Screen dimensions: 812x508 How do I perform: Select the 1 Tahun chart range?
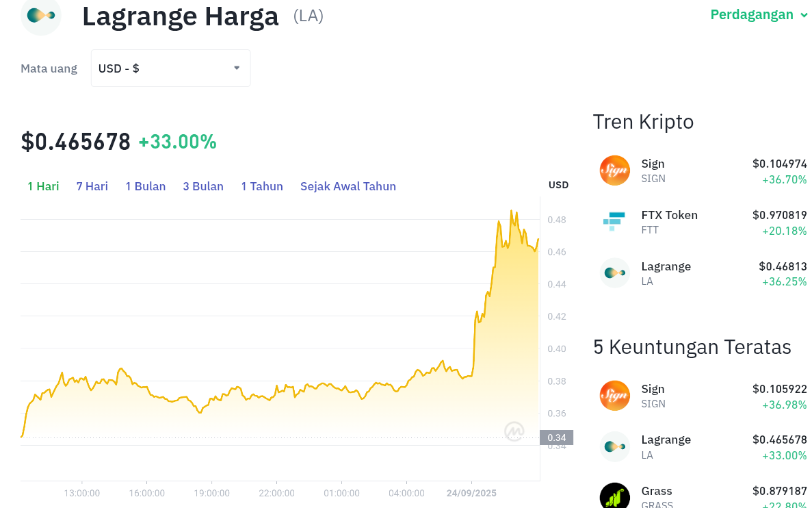[262, 186]
